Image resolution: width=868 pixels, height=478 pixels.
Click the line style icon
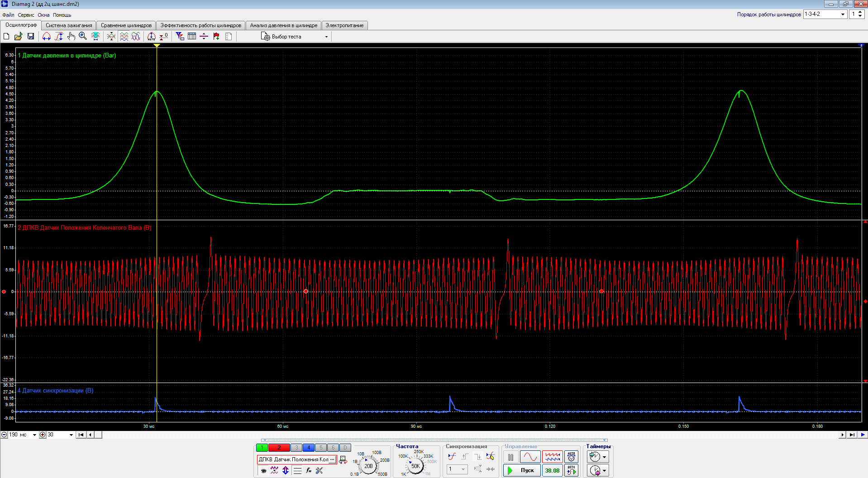click(297, 471)
